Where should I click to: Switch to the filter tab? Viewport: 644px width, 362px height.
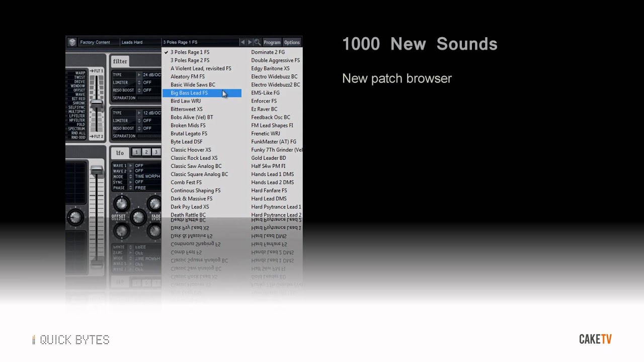click(x=120, y=61)
